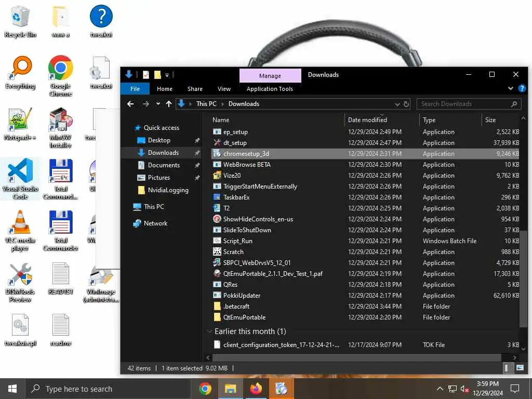Refresh the Downloads folder view

(x=406, y=104)
